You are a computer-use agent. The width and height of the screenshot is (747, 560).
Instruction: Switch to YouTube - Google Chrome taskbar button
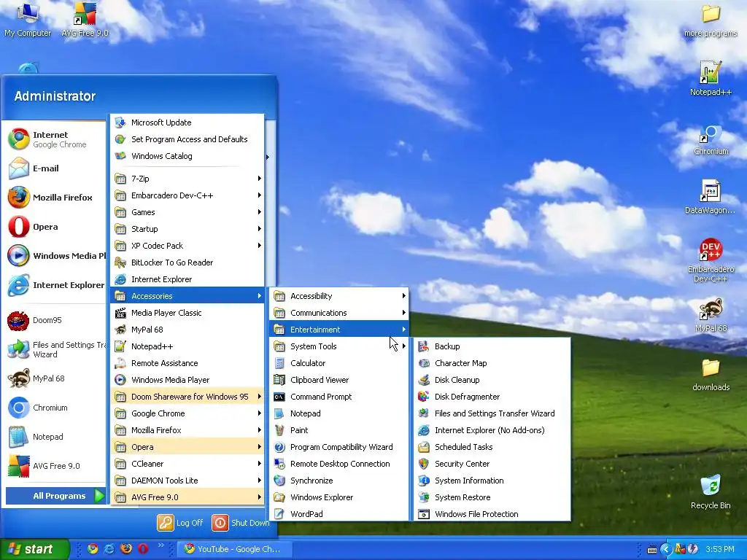pos(234,549)
